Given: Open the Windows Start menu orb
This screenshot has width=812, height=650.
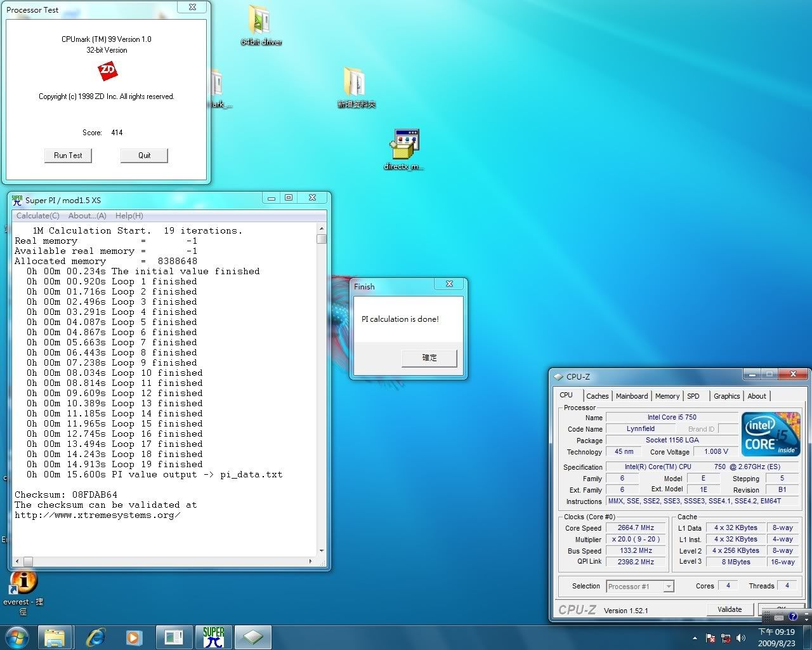Looking at the screenshot, I should (17, 637).
